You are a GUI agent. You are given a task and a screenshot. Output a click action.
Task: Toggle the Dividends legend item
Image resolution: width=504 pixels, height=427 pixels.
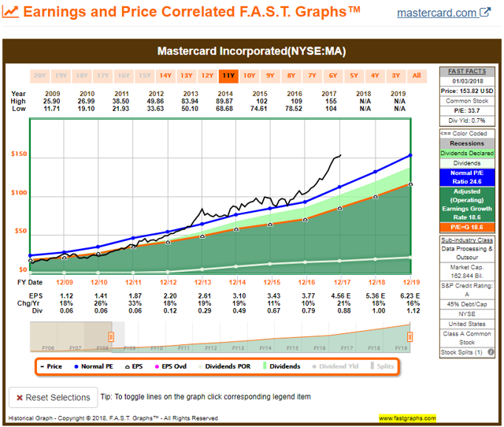tap(282, 366)
